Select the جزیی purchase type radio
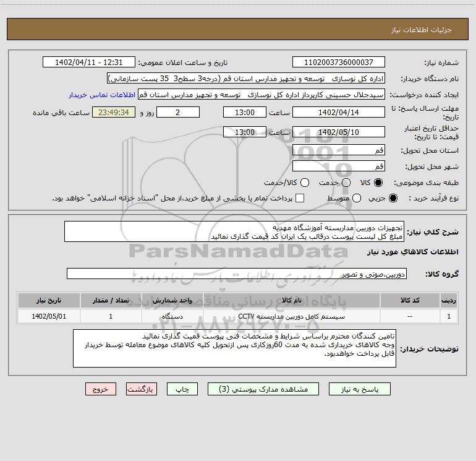Screen dimensions: 476x461 coord(393,198)
